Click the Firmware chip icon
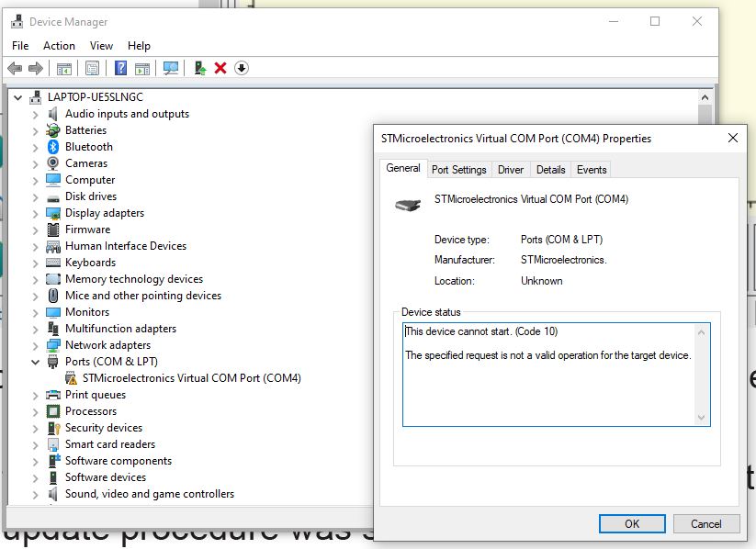Screen dimensions: 756x549 click(53, 230)
